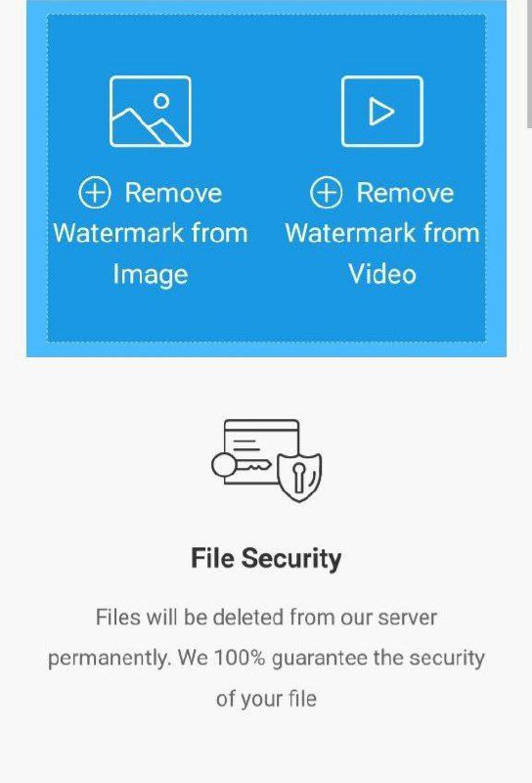This screenshot has height=783, width=532.
Task: Click the play triangle inside video icon
Action: point(380,112)
